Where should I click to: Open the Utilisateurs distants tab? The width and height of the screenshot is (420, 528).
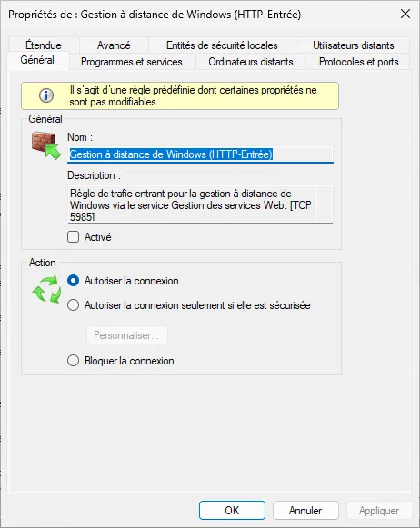point(353,45)
